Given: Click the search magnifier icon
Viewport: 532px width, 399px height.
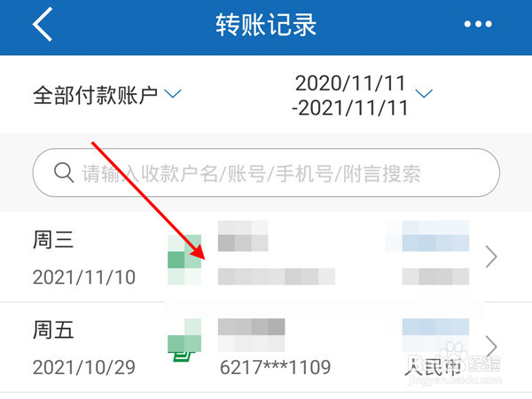Looking at the screenshot, I should click(64, 173).
